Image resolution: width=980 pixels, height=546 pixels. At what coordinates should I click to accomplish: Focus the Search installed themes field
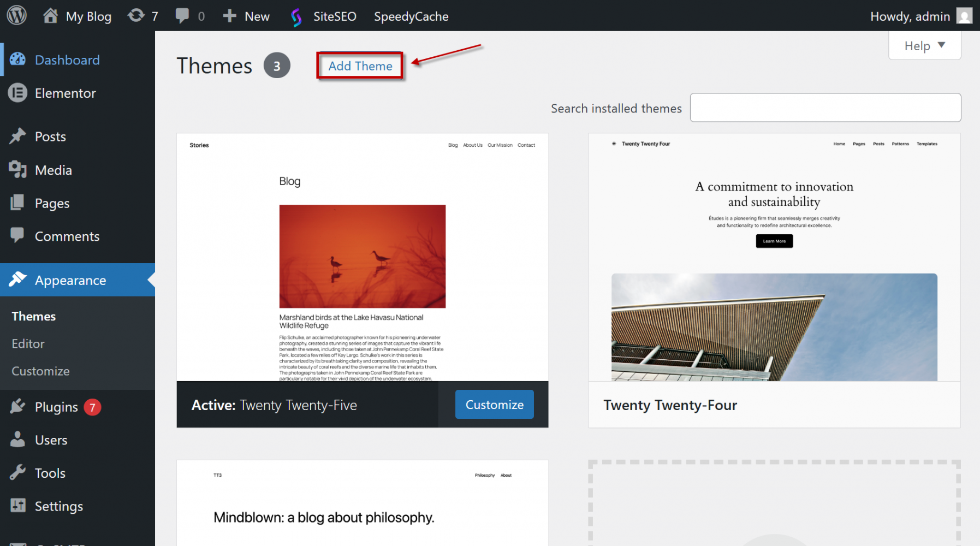click(825, 108)
